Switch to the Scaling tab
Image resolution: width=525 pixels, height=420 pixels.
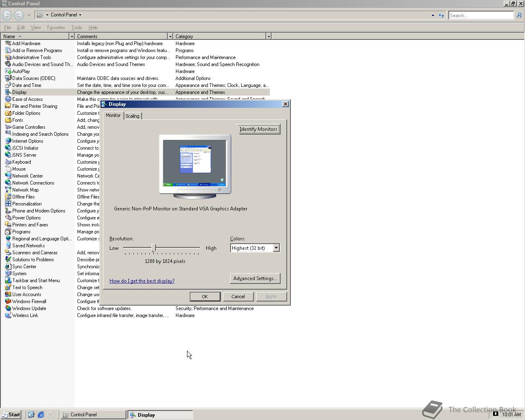pos(132,116)
